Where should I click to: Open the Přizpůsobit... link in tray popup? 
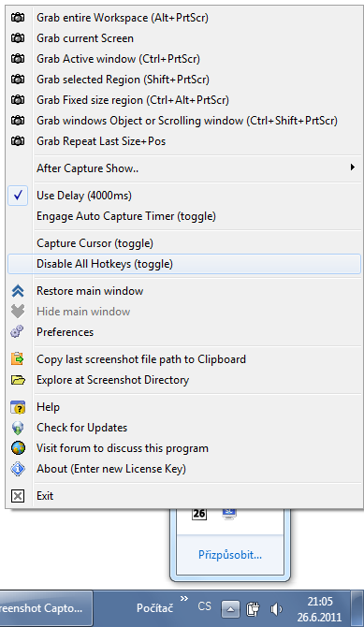(230, 555)
